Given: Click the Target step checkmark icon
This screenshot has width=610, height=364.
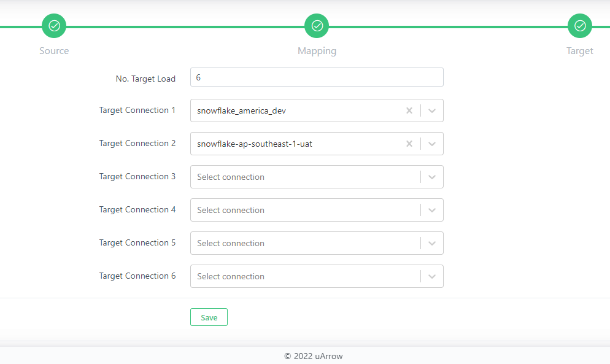Looking at the screenshot, I should click(x=579, y=26).
